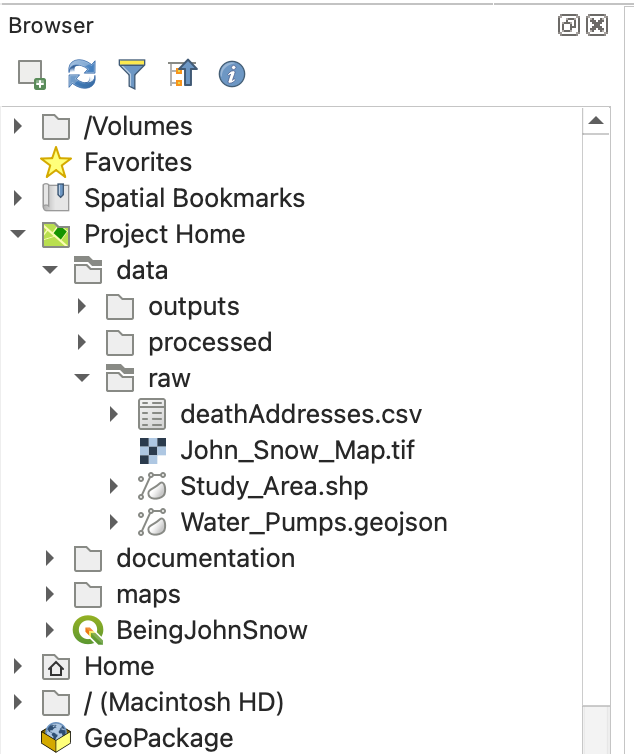The image size is (634, 754).
Task: Click the John_Snow_Map.tif raster icon
Action: coord(152,450)
